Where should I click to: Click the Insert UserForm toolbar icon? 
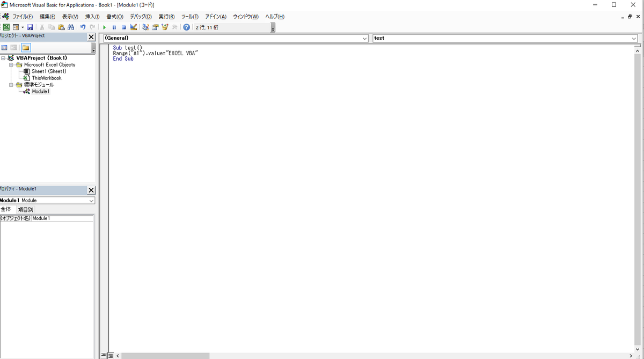tap(16, 27)
